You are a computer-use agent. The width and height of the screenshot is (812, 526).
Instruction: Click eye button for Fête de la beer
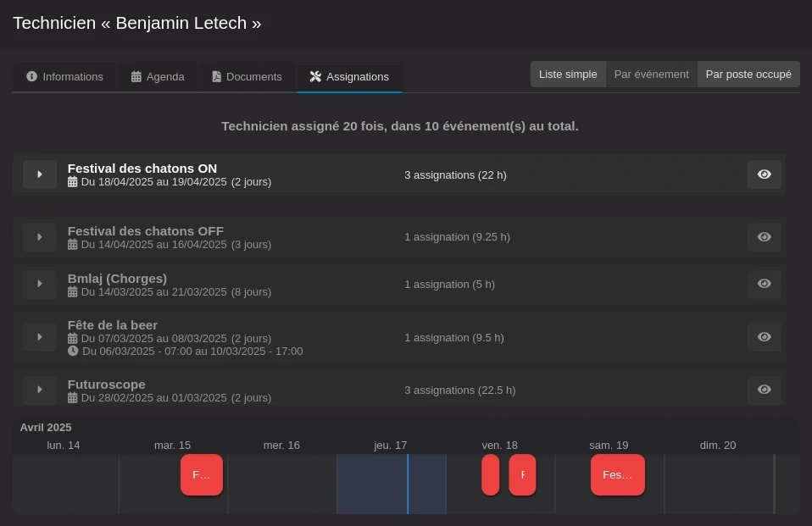tap(764, 337)
